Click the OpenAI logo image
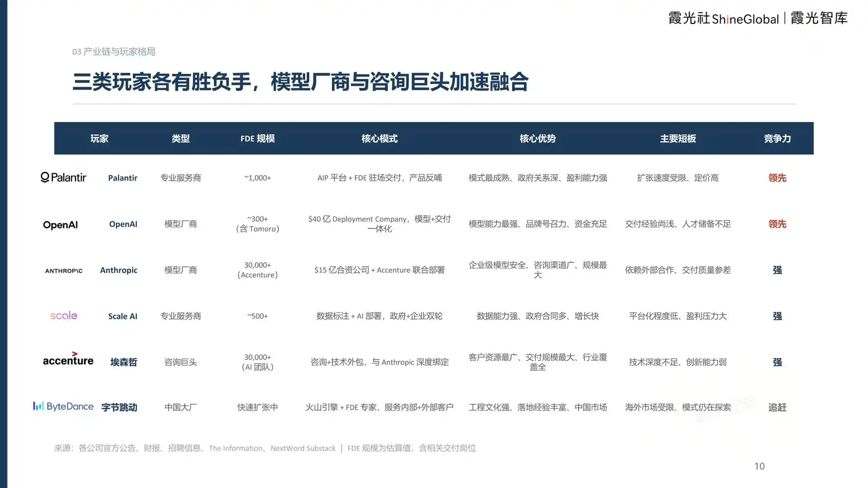Viewport: 868px width, 488px height. 60,225
